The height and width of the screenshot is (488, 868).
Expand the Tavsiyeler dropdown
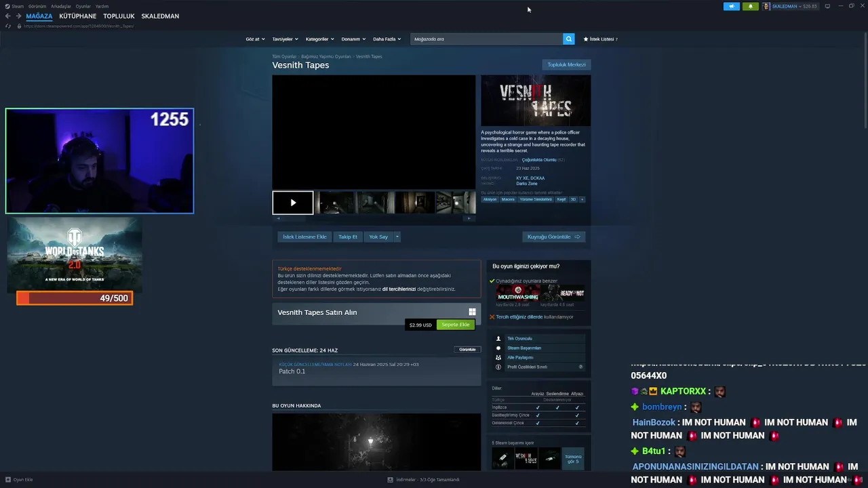285,39
